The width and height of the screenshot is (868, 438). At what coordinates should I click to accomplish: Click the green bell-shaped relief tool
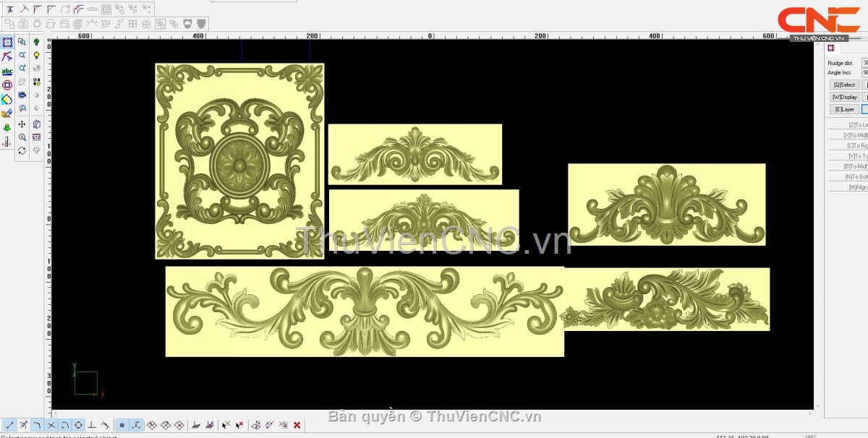click(x=7, y=127)
